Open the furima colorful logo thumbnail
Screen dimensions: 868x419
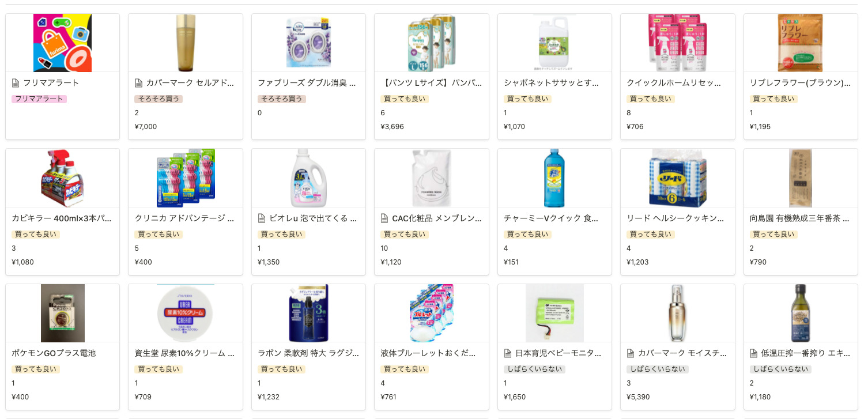[x=62, y=43]
